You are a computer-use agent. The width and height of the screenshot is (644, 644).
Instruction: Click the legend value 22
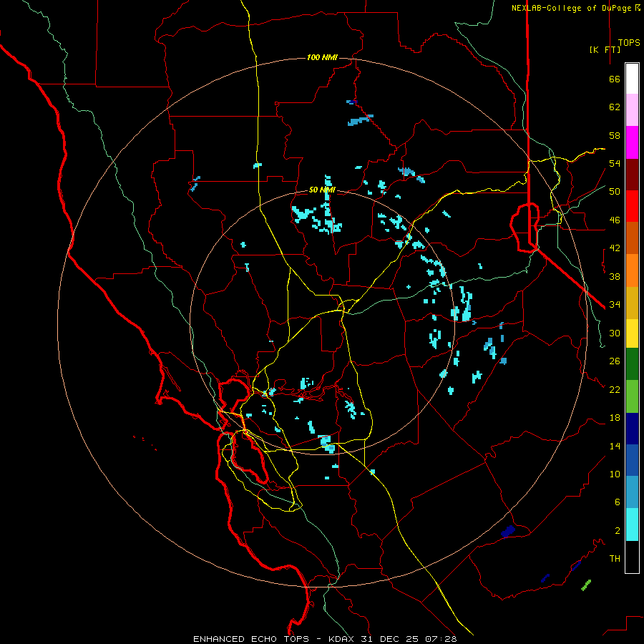[615, 389]
